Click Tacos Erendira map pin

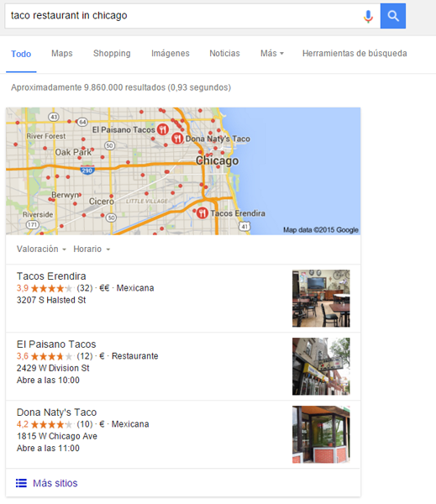click(x=202, y=213)
